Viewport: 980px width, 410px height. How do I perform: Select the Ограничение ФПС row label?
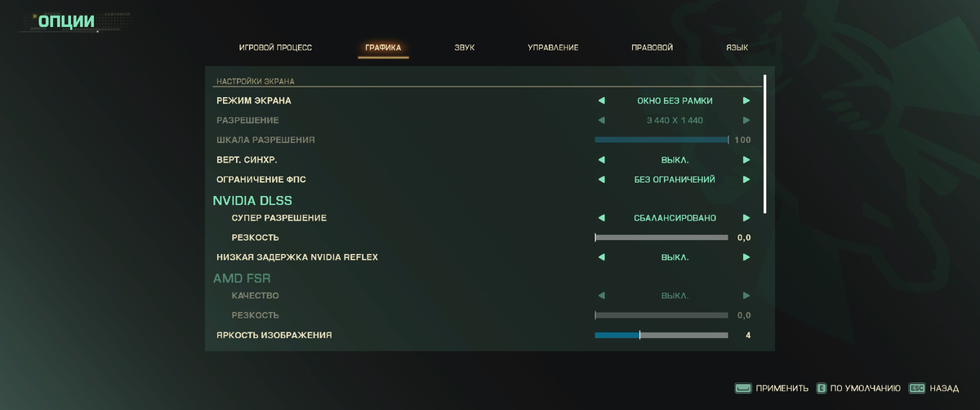pos(261,180)
